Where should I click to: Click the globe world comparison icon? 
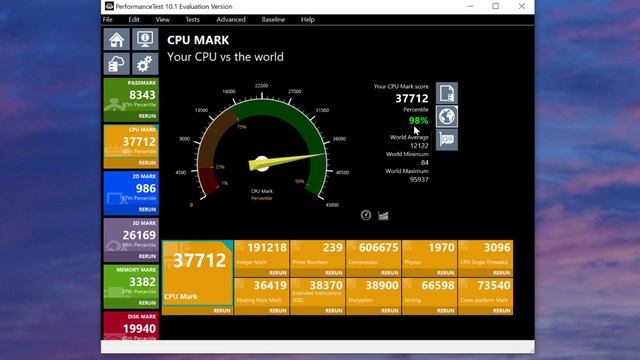[x=447, y=116]
